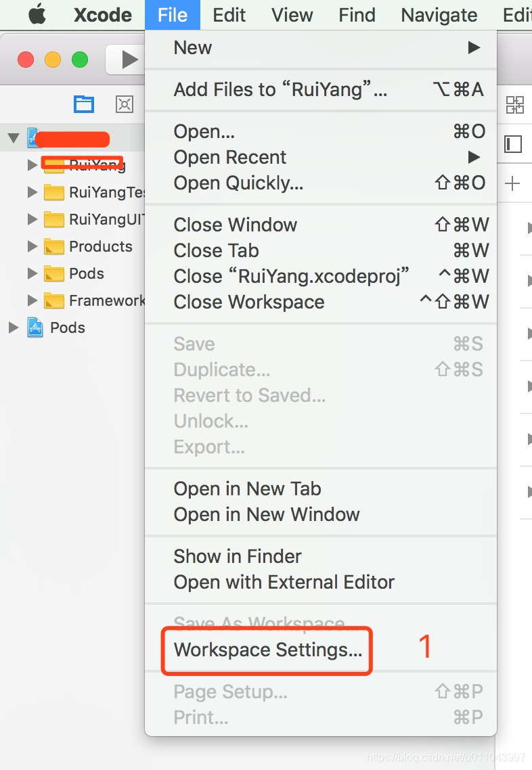Show the Source Control navigator icon
Image resolution: width=532 pixels, height=770 pixels.
click(125, 104)
